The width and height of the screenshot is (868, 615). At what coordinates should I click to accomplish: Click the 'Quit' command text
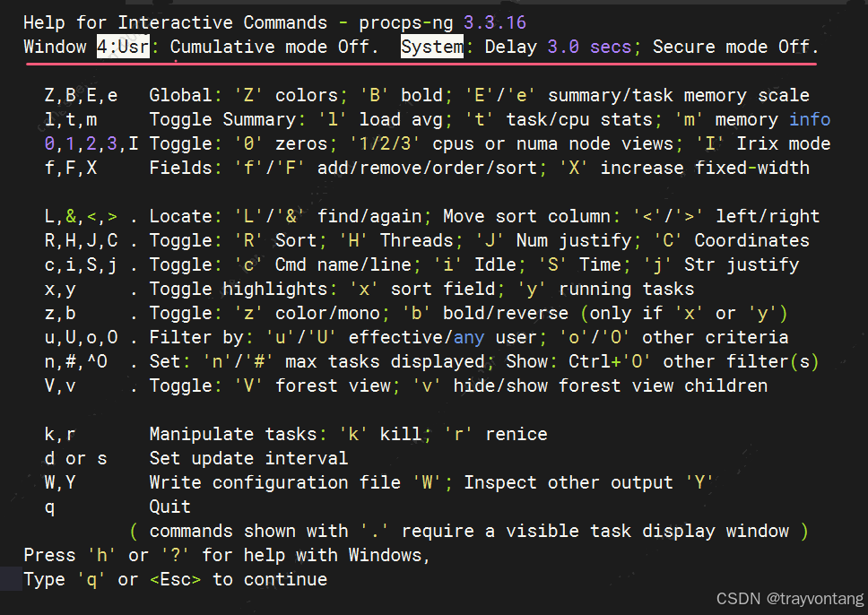point(170,507)
